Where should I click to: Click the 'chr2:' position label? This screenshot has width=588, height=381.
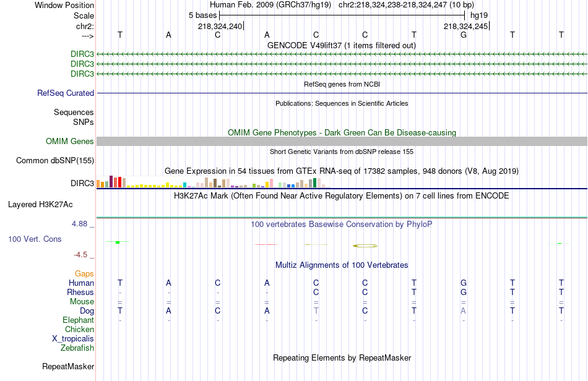click(x=85, y=26)
